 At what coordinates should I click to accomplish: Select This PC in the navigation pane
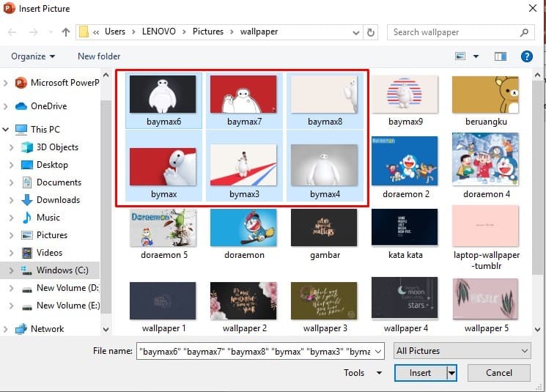37,130
